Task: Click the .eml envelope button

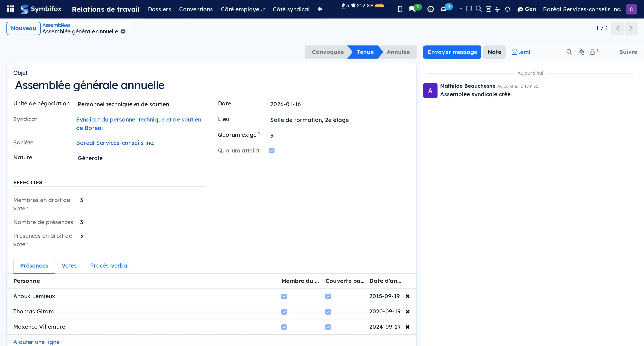Action: pos(521,52)
